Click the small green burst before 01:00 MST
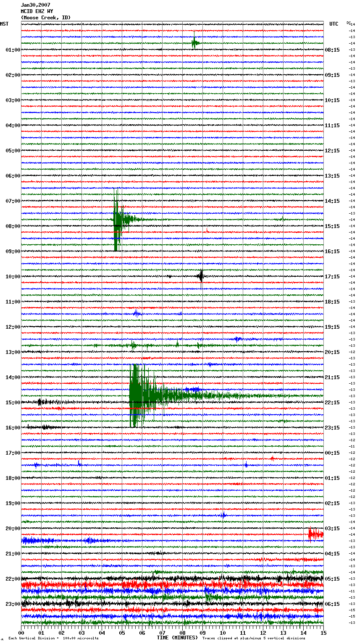The height and width of the screenshot is (644, 357). pyautogui.click(x=194, y=43)
